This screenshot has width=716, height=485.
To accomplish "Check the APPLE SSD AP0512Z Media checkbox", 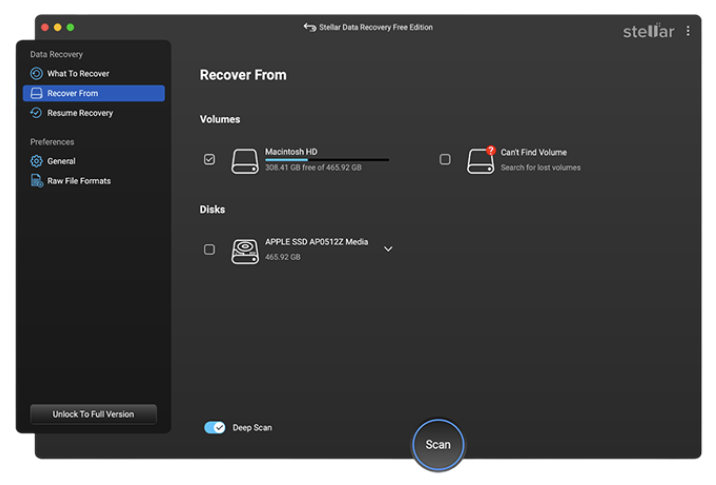I will 209,249.
